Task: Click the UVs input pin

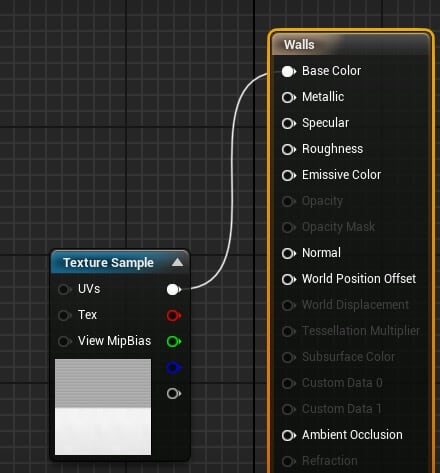Action: coord(64,289)
